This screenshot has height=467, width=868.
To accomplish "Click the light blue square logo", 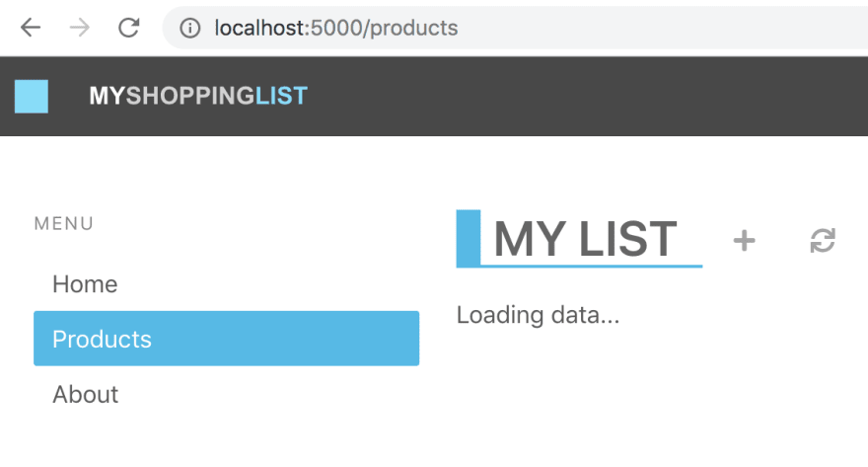I will (x=31, y=97).
